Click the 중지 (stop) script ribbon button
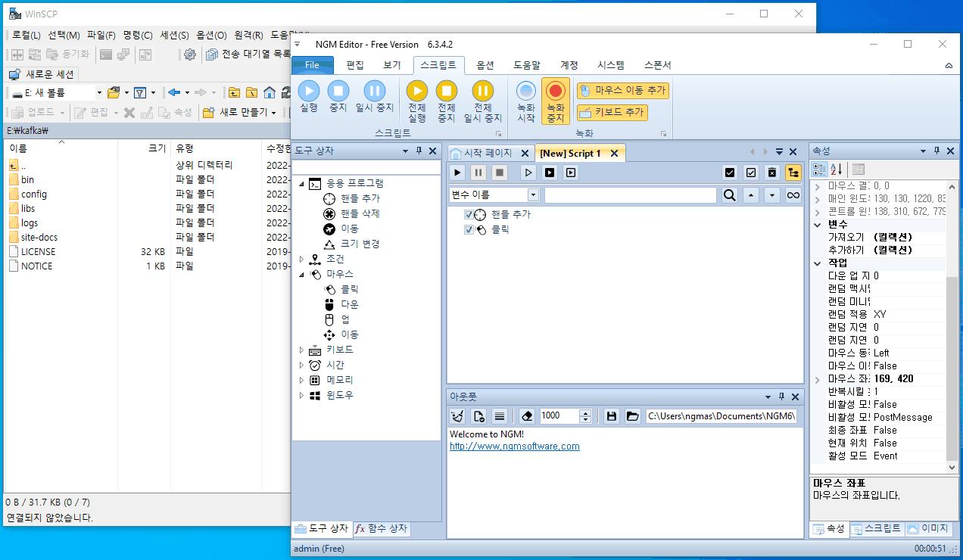Screen dimensions: 963x560 coord(338,97)
